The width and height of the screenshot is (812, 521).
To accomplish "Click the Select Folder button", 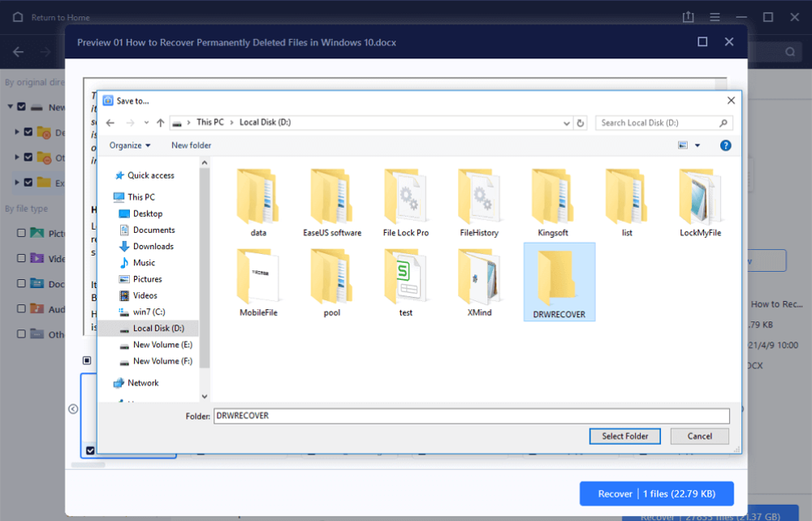I will (625, 436).
